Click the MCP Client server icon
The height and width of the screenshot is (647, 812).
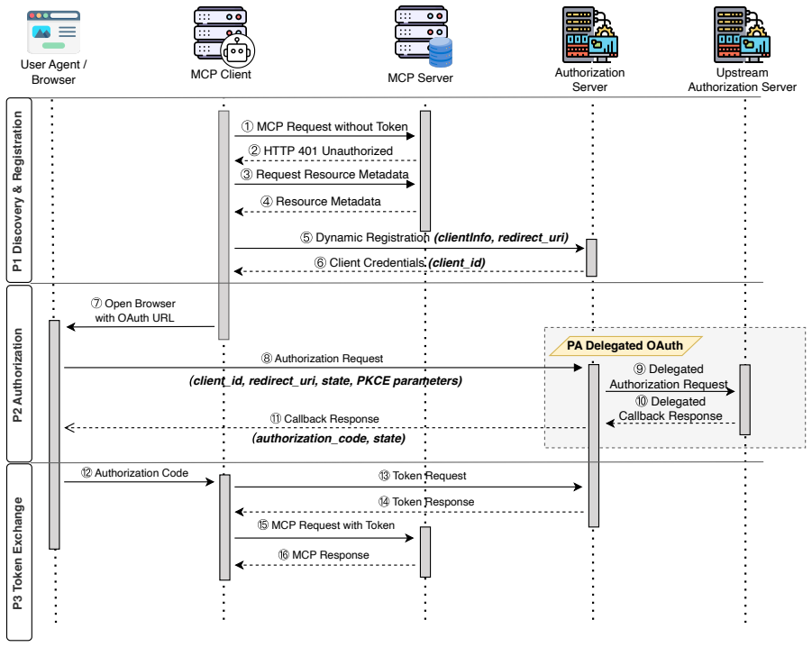(224, 36)
